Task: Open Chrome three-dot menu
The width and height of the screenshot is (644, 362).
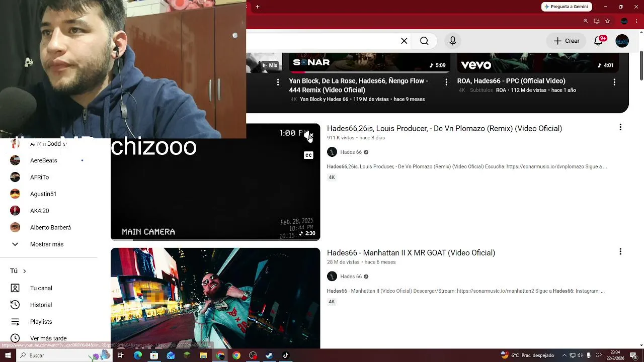Action: 636,21
